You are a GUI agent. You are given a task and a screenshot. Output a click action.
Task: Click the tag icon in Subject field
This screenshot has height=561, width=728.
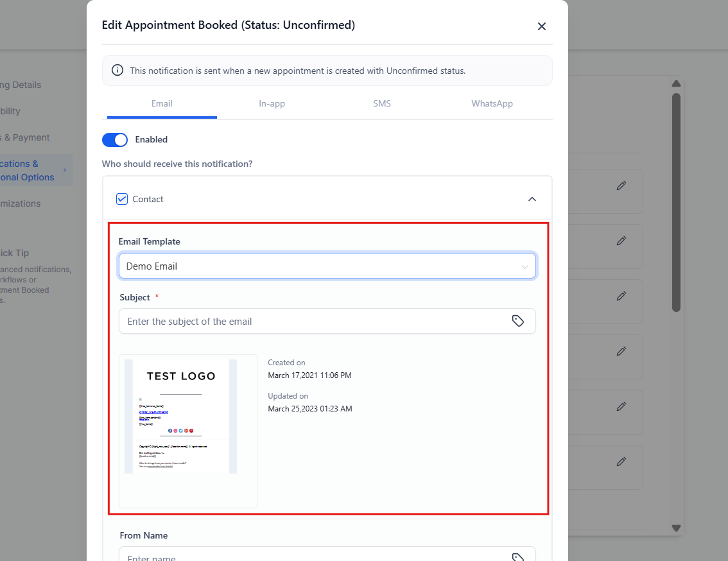(x=517, y=321)
